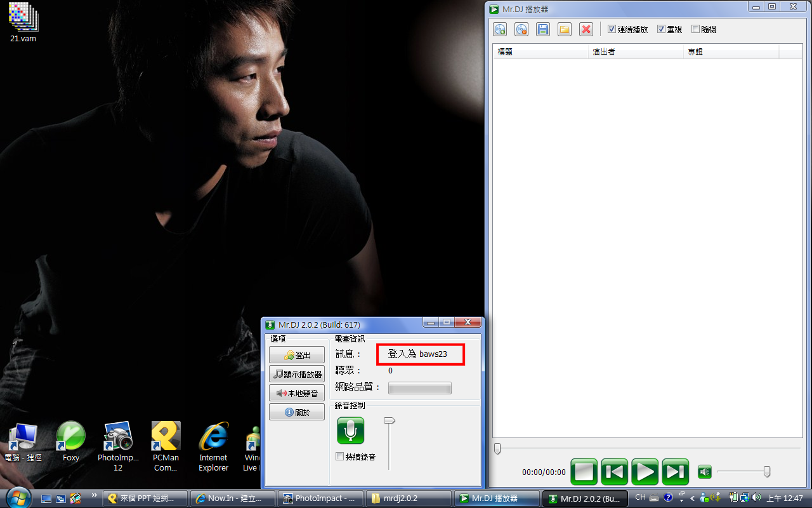Open playlist using the folder icon
This screenshot has height=508, width=812.
pos(565,29)
